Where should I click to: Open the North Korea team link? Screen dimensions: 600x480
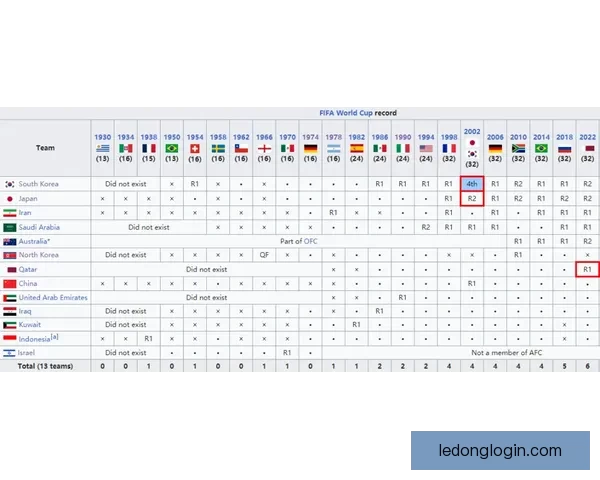[38, 255]
